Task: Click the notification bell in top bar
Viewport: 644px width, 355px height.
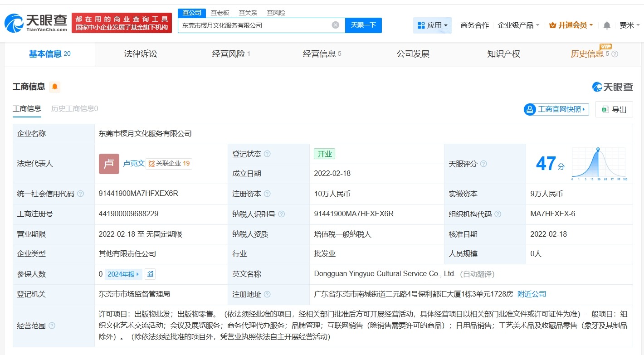Action: [x=606, y=25]
